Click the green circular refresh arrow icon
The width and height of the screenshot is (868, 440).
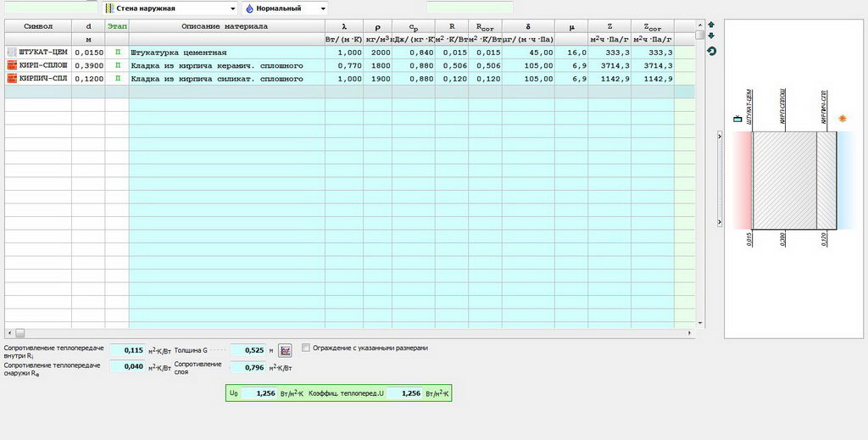[710, 52]
